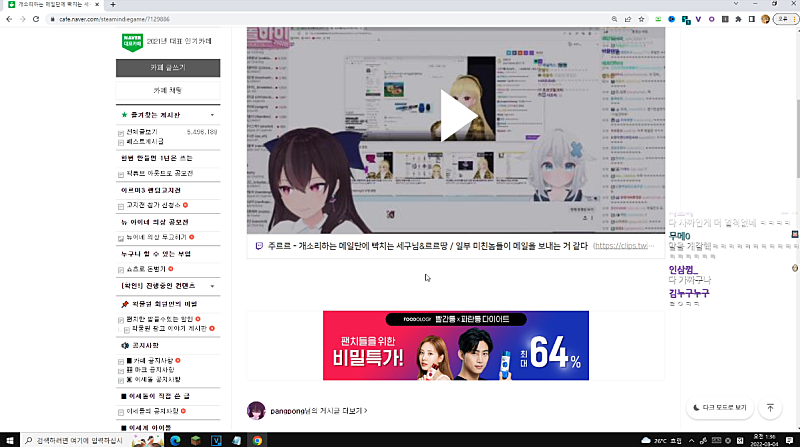Go back with the browser back arrow
Viewport: 800px width, 447px height.
[9, 19]
